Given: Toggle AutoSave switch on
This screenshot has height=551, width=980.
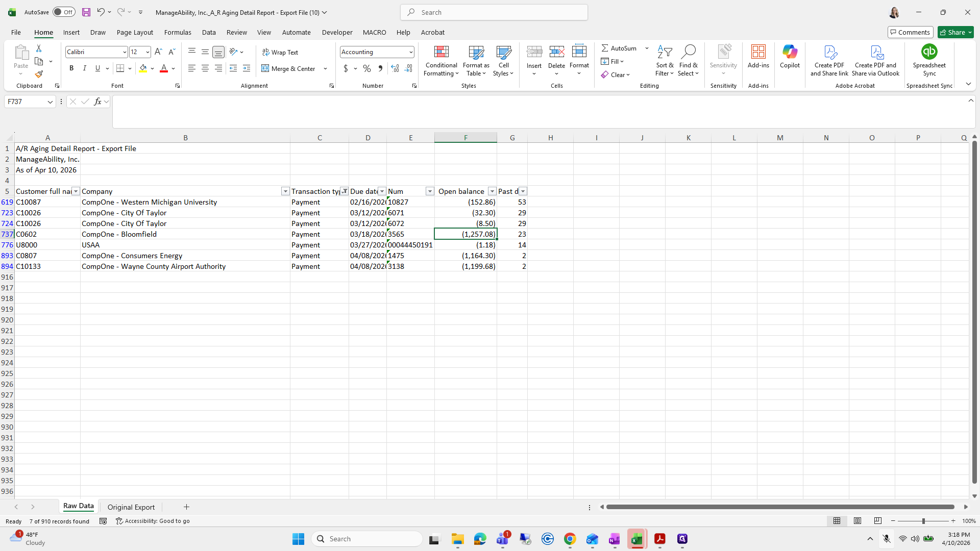Looking at the screenshot, I should [64, 12].
